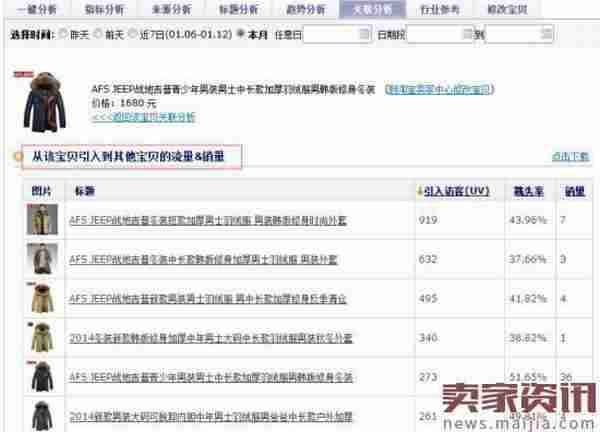Open seller center link beside product title
This screenshot has width=600, height=432.
439,89
